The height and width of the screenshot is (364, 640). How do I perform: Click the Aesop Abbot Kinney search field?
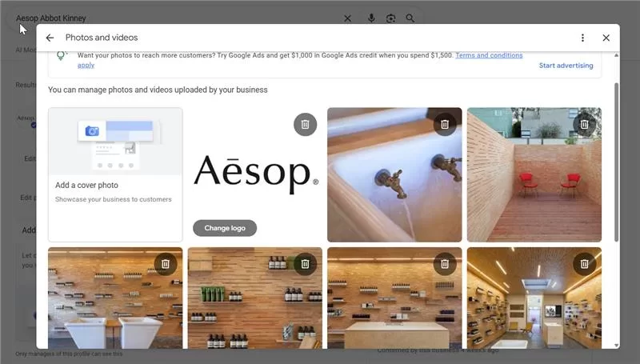(x=160, y=18)
